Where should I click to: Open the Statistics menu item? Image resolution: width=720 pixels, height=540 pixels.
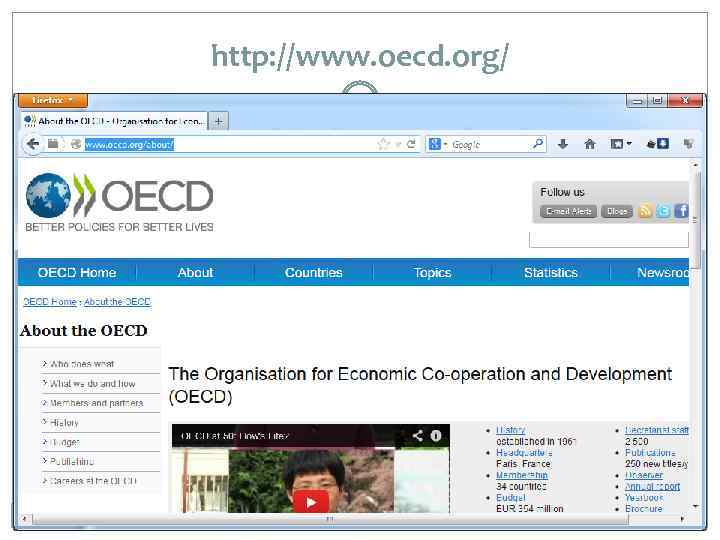551,272
